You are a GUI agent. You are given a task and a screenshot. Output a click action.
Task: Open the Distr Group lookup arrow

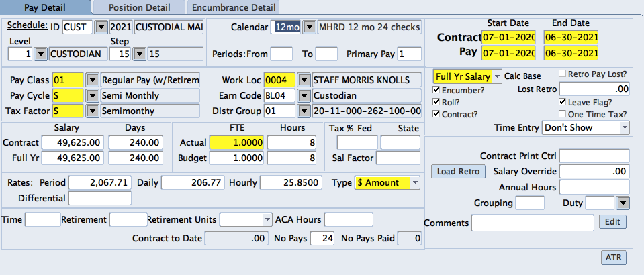pyautogui.click(x=304, y=111)
